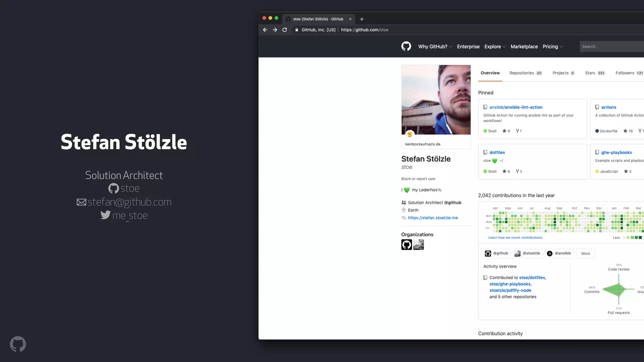Click into the GitHub Search field
Viewport: 644px width, 362px height.
click(610, 47)
